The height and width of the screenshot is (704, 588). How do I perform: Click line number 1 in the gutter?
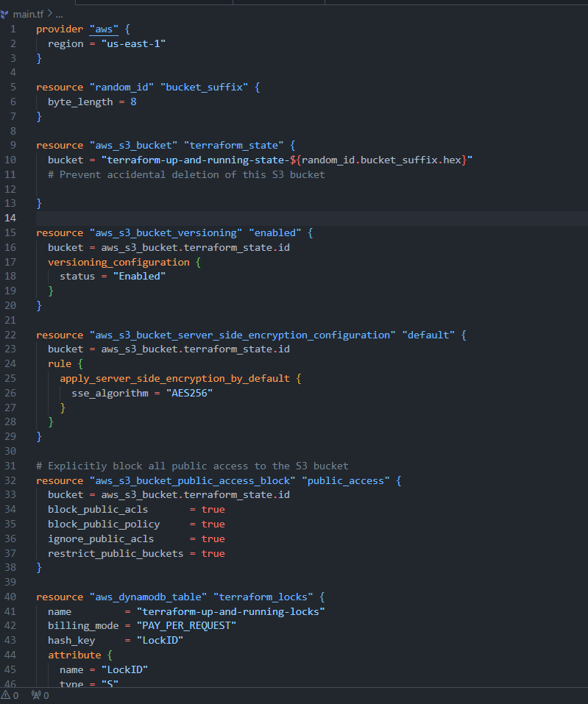tap(13, 29)
